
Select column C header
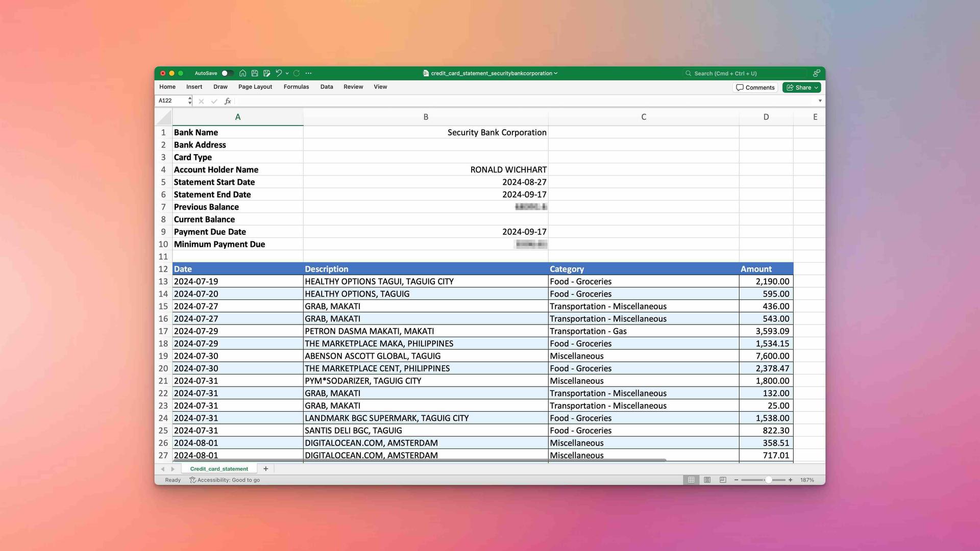coord(644,117)
